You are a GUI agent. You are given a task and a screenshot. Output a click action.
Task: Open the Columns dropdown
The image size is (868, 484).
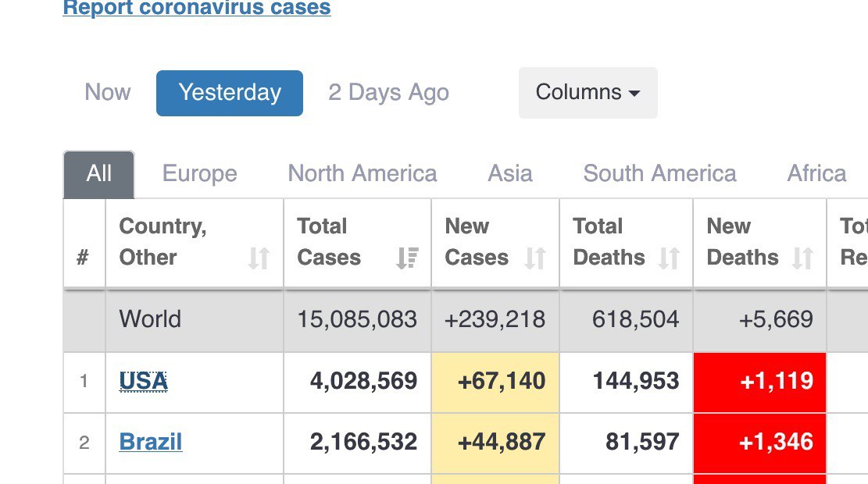pos(588,93)
